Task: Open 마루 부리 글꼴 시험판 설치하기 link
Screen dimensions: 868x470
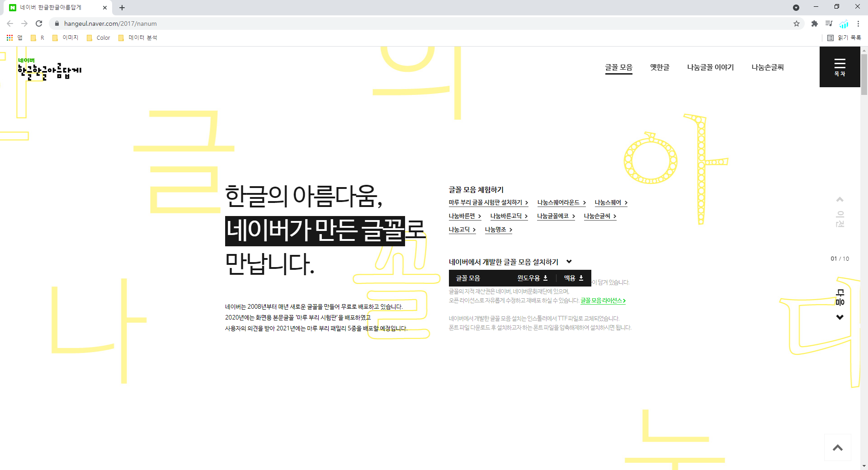Action: 488,202
